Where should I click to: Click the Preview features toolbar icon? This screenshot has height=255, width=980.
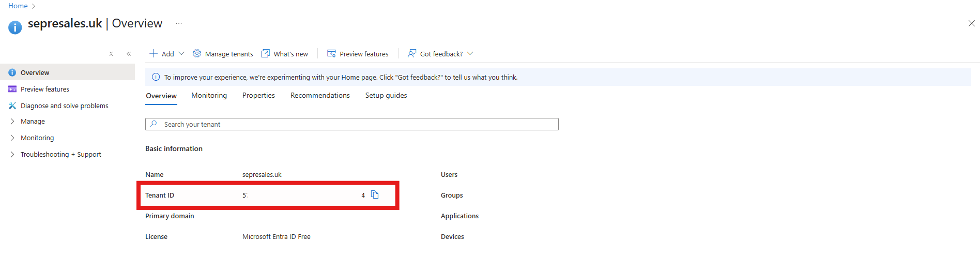[332, 53]
